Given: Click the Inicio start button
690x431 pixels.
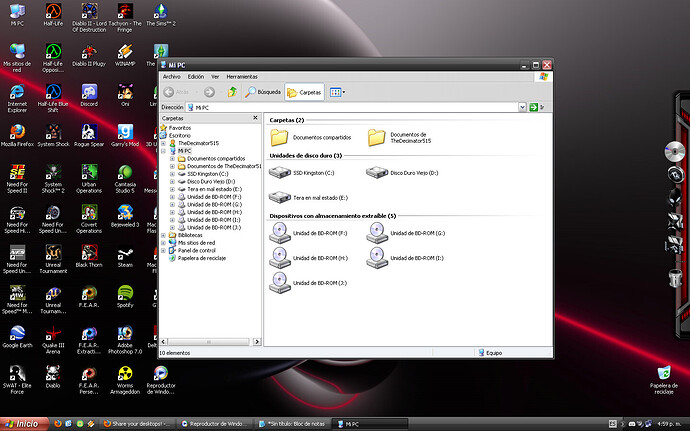Looking at the screenshot, I should [x=22, y=423].
